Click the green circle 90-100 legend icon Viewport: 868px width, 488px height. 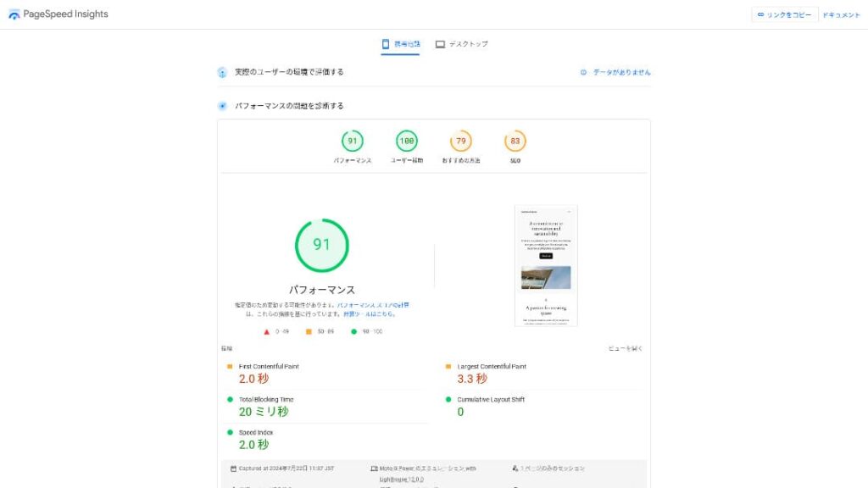tap(353, 332)
